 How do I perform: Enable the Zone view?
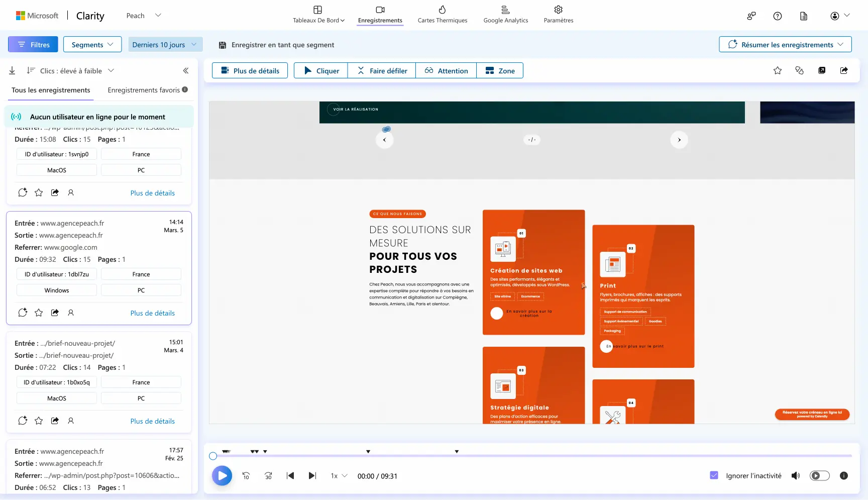(500, 71)
